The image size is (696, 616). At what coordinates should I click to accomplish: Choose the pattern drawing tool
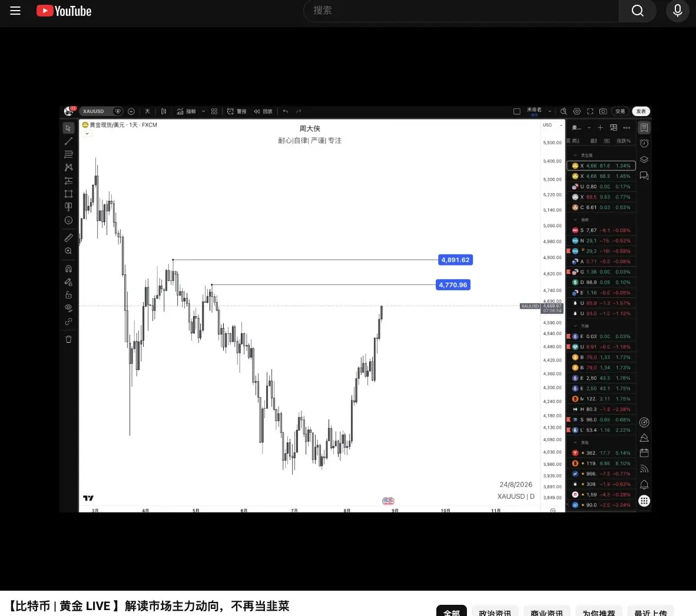pos(68,167)
